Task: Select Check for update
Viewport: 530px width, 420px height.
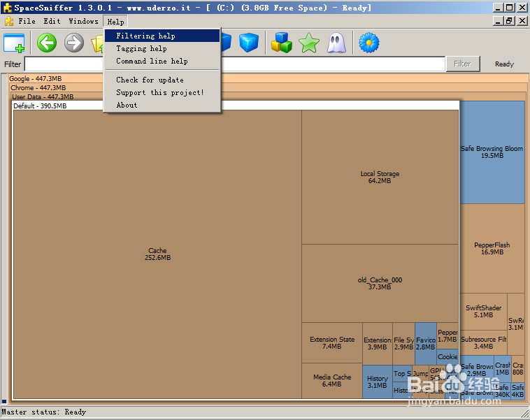Action: (162, 80)
